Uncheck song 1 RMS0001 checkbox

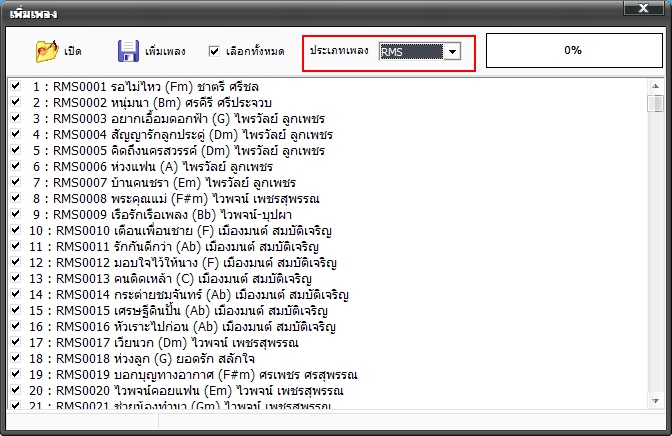(15, 87)
